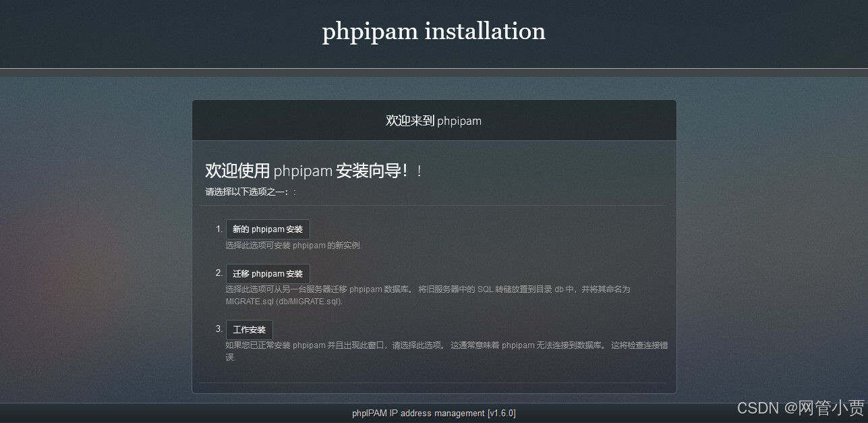Click the 如果您已正常安装 phpipam description text
The width and height of the screenshot is (868, 423).
(446, 351)
